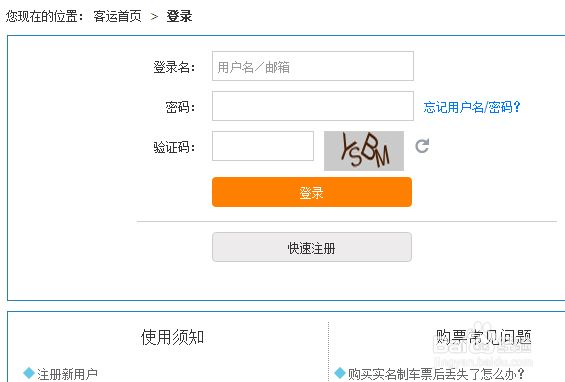Click the 验证码 field label
Screen dimensions: 565x382
[x=174, y=147]
